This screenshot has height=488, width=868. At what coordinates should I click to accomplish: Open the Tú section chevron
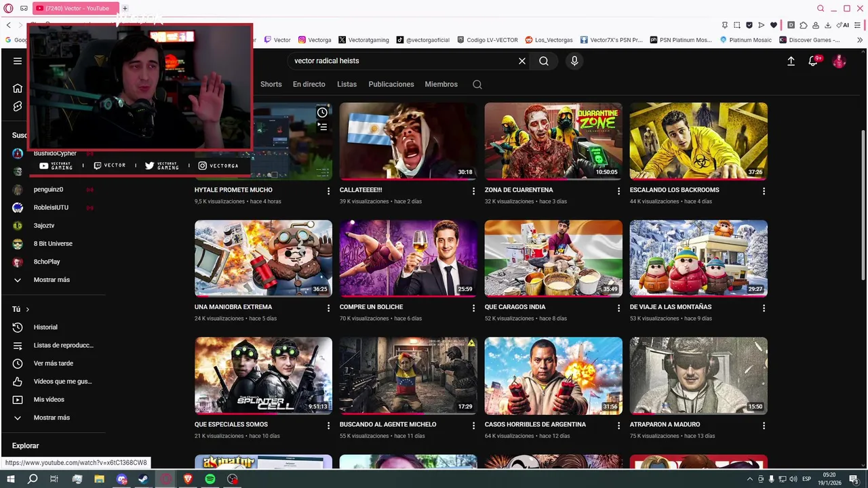(28, 310)
